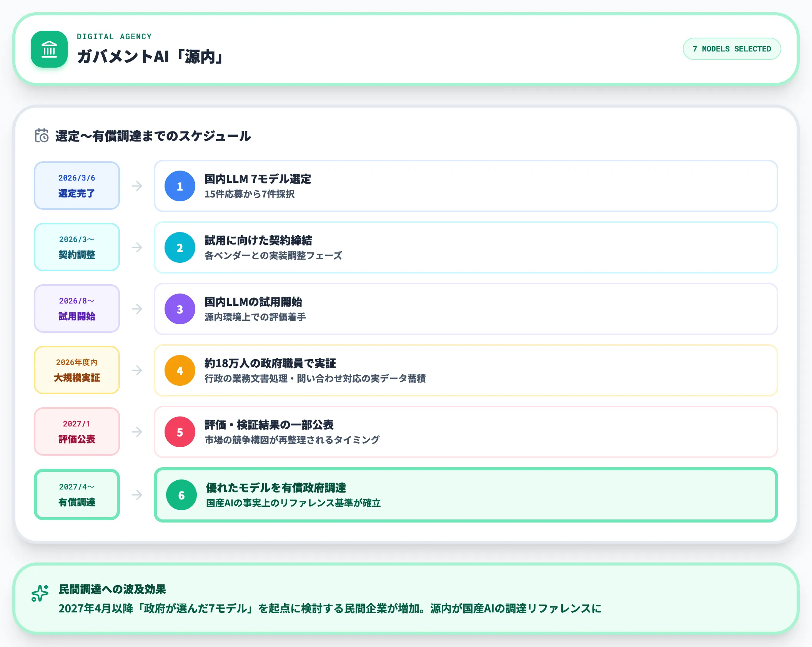The width and height of the screenshot is (812, 647).
Task: Click the text 源内環境上での評価着手
Action: [x=255, y=317]
